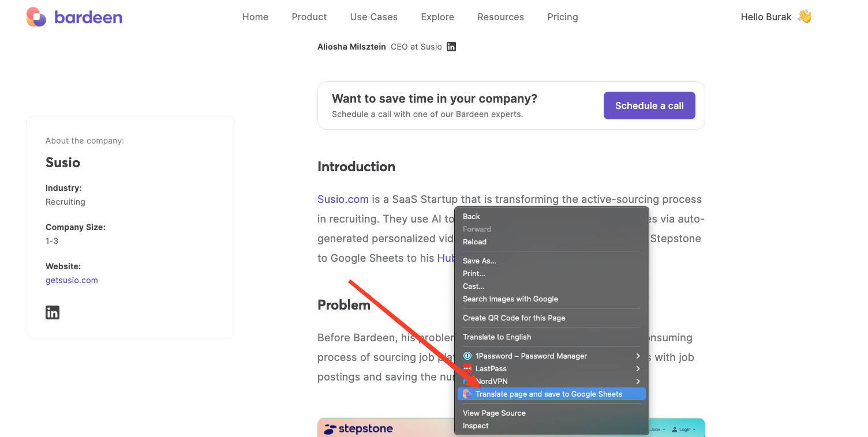The image size is (868, 437).
Task: Expand the 1Password submenu arrow
Action: (638, 356)
